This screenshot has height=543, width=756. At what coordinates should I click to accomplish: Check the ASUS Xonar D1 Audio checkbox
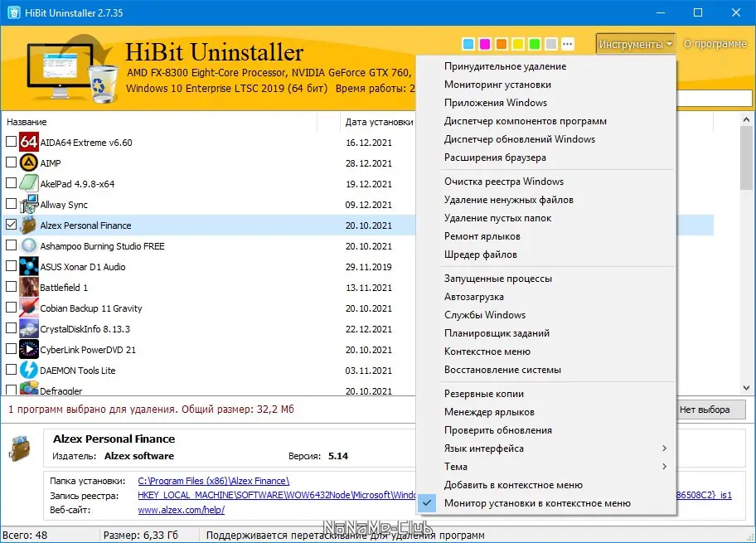tap(11, 266)
